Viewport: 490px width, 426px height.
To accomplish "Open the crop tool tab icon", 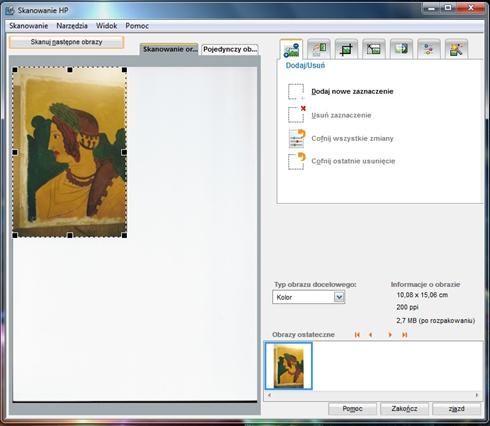I will (x=346, y=49).
